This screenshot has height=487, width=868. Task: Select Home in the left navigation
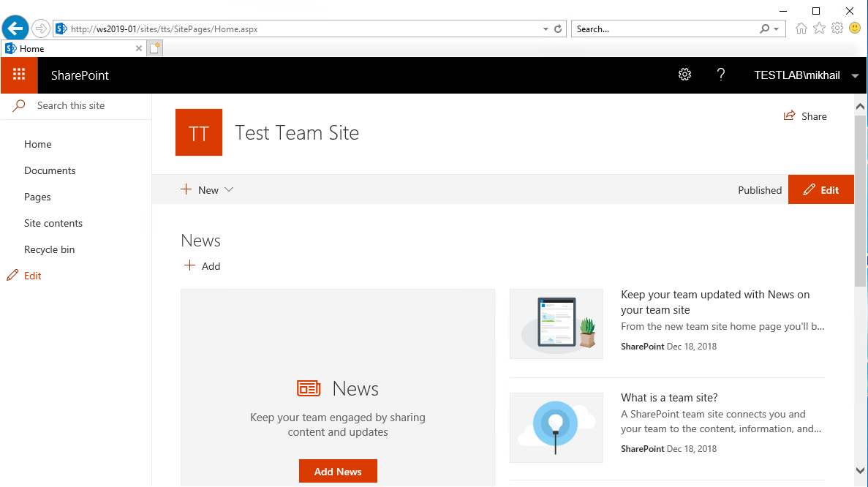37,144
